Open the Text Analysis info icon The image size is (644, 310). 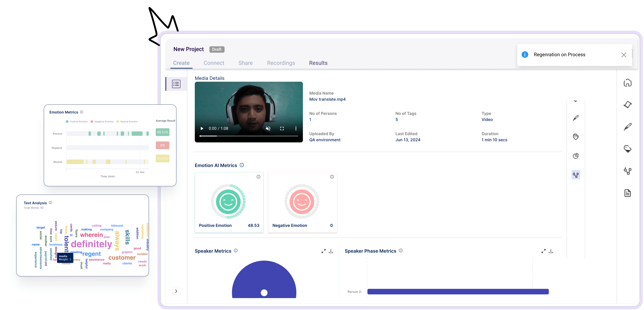(x=50, y=203)
